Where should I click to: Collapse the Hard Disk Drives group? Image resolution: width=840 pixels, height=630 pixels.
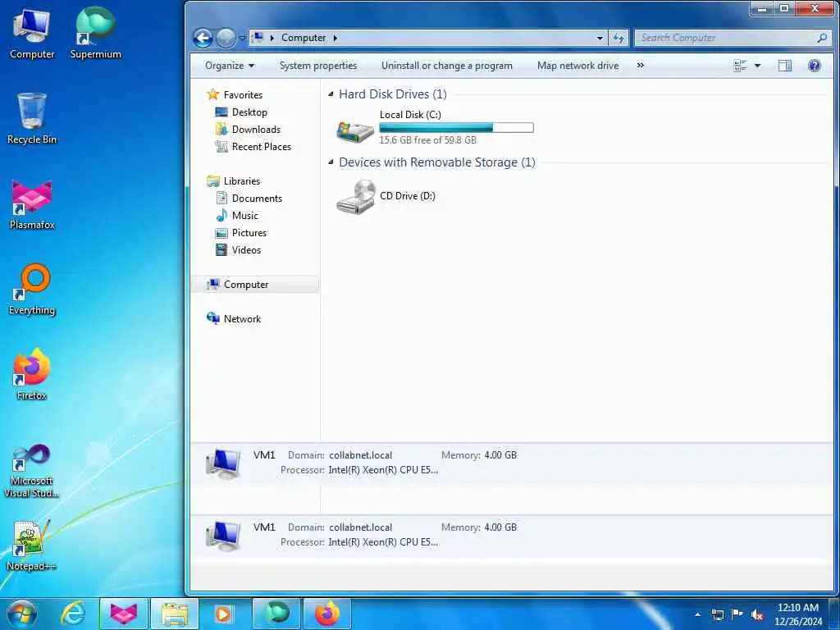tap(331, 94)
